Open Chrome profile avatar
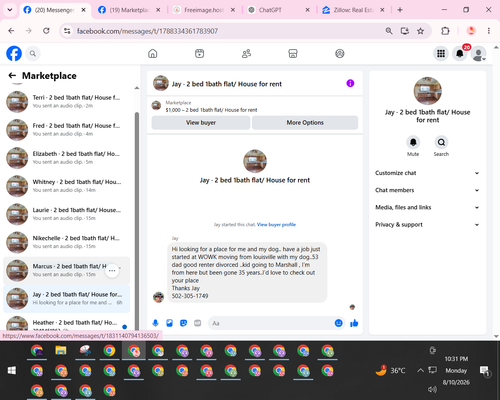The width and height of the screenshot is (500, 400). (x=471, y=31)
